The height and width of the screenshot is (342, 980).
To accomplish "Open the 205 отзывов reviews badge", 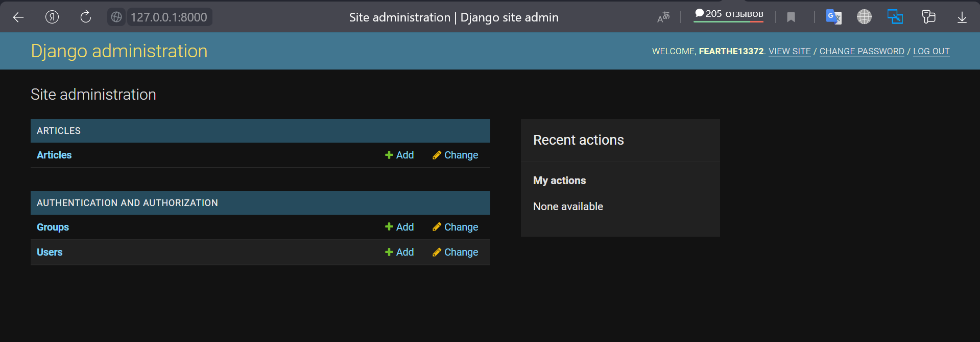I will click(729, 14).
